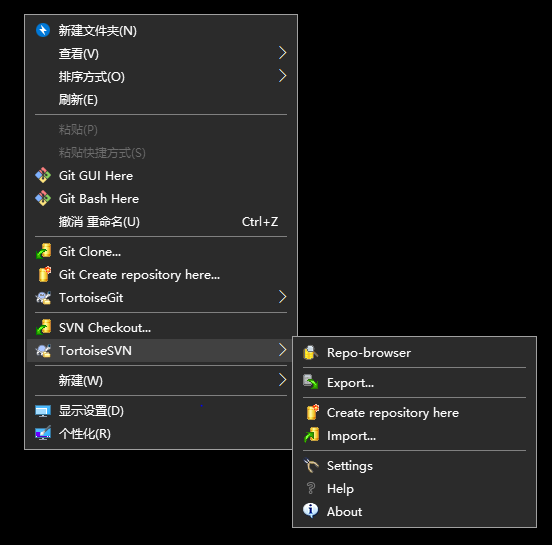Click the Git GUI Here diamond icon

tap(43, 175)
